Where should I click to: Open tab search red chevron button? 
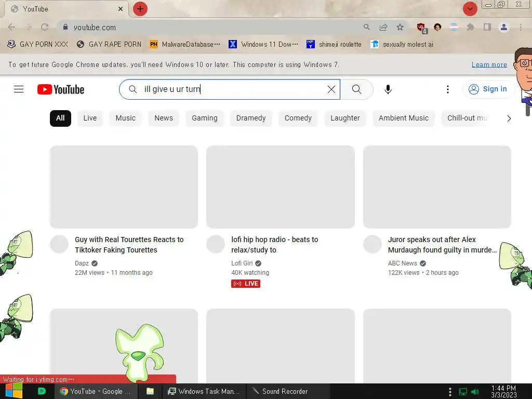pyautogui.click(x=470, y=9)
